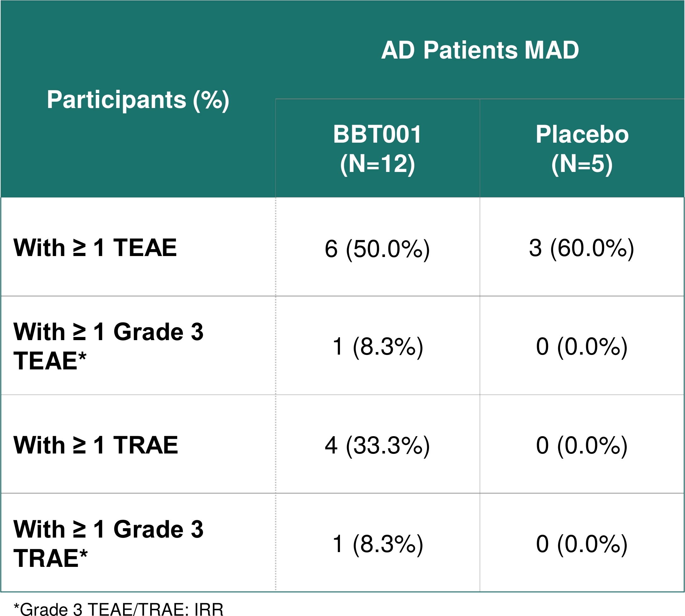Select the With ≥ 1 Grade 3 TRAE* label
Image resolution: width=685 pixels, height=616 pixels.
tap(108, 544)
